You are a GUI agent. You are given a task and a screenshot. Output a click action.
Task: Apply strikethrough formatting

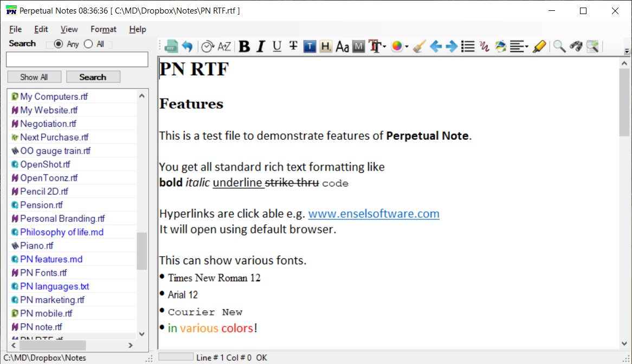tap(293, 46)
